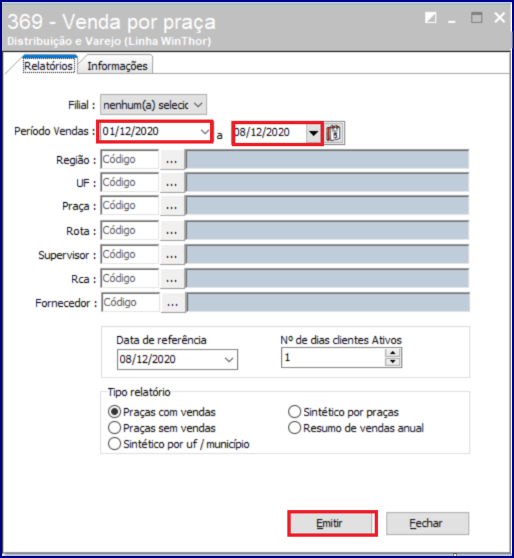Viewport: 514px width, 558px height.
Task: Increase Nº de dias clientes Ativos value
Action: (393, 353)
